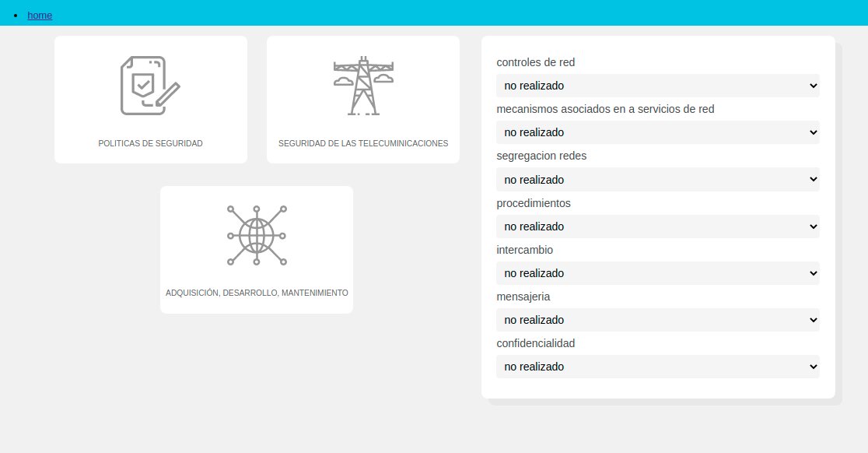Click the procedimientos field label

pos(534,203)
